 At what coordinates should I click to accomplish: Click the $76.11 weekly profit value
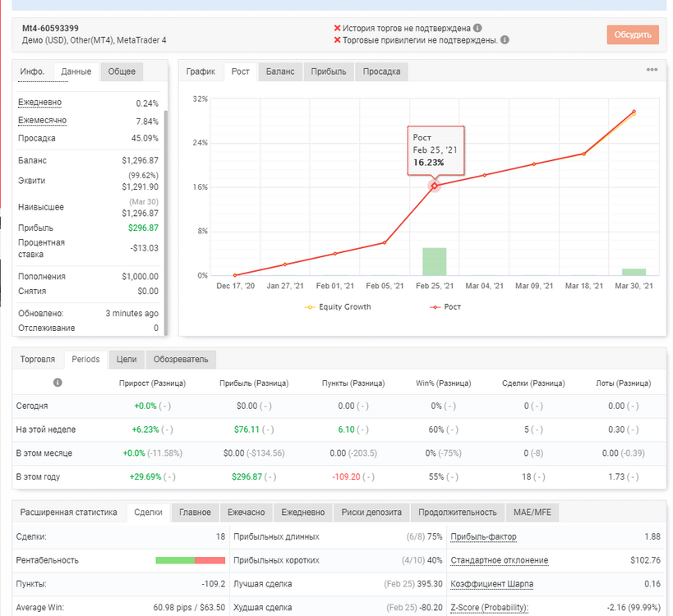(x=247, y=430)
